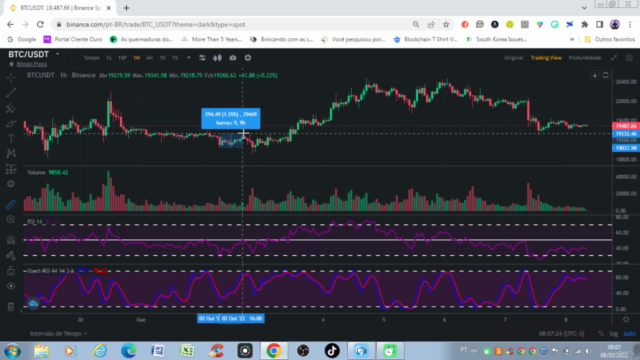Change the candlestick chart type
The height and width of the screenshot is (360, 640).
point(217,58)
